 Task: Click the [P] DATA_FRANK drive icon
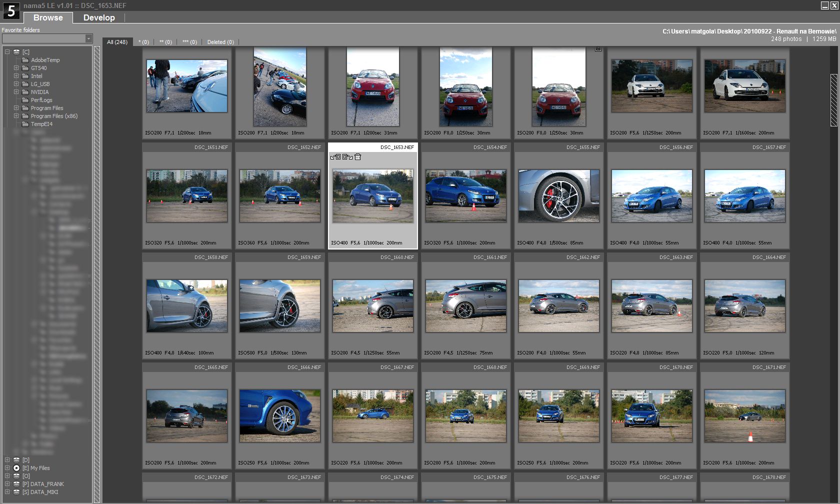pos(16,484)
